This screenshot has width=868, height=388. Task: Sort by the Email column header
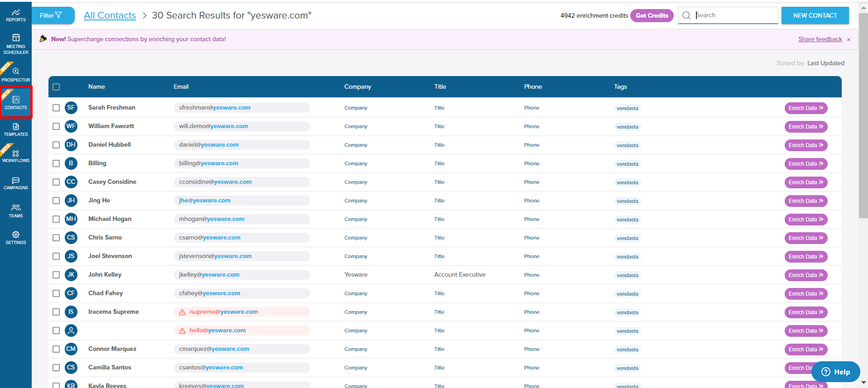[x=181, y=86]
